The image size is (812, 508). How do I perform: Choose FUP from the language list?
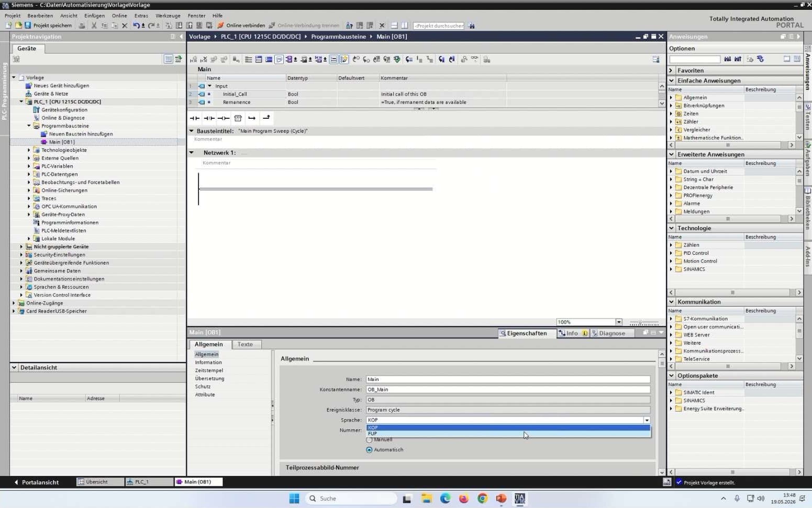coord(508,434)
